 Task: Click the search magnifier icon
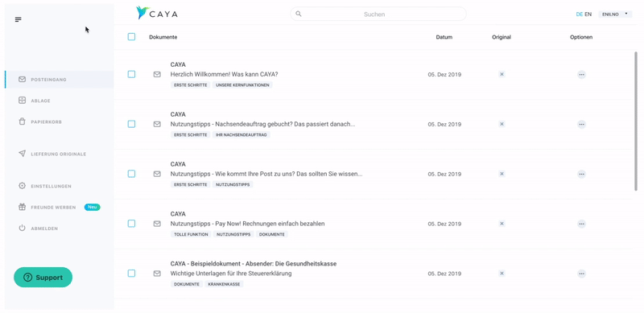299,14
